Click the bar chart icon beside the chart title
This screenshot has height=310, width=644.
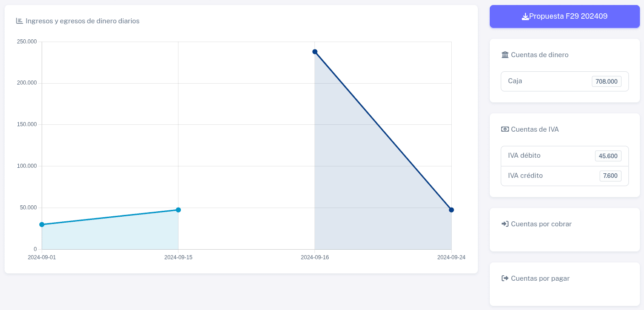pos(19,21)
